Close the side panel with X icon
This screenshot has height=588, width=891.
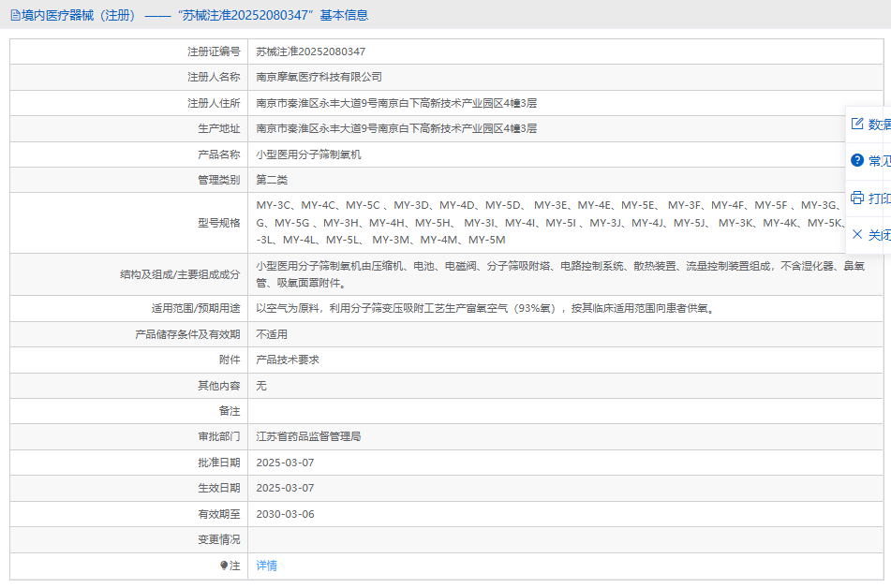point(856,234)
